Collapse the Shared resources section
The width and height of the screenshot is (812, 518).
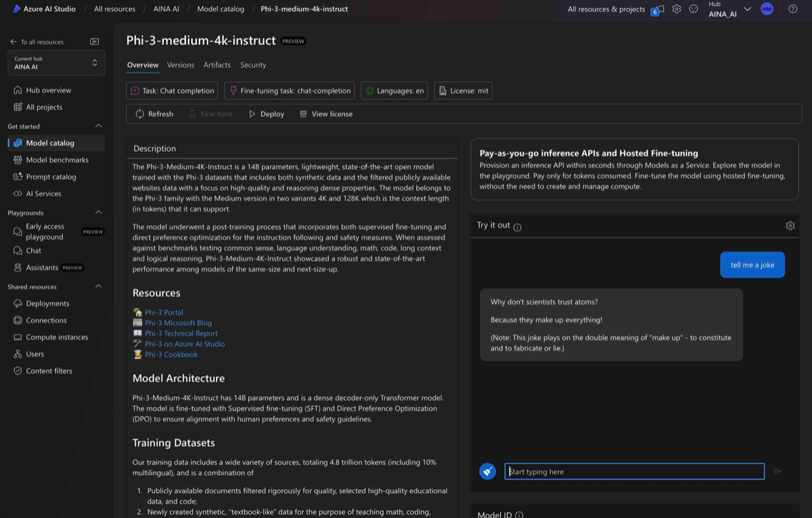point(98,287)
